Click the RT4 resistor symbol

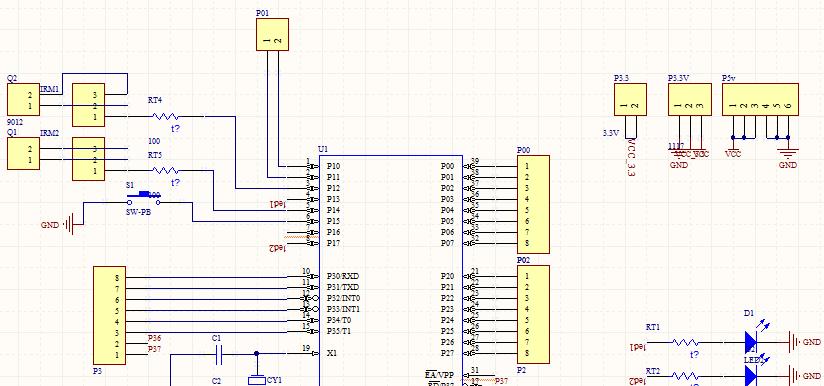point(166,117)
